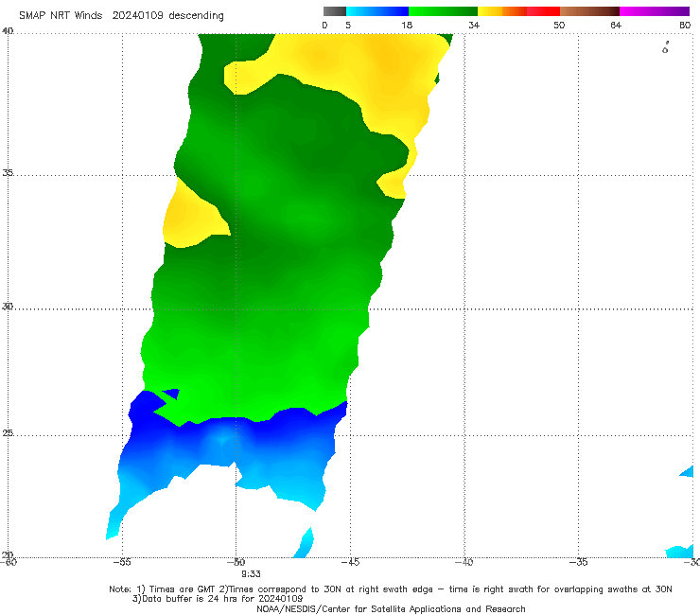Click the NOAA/NESDIS credit line
This screenshot has width=700, height=615.
(391, 608)
